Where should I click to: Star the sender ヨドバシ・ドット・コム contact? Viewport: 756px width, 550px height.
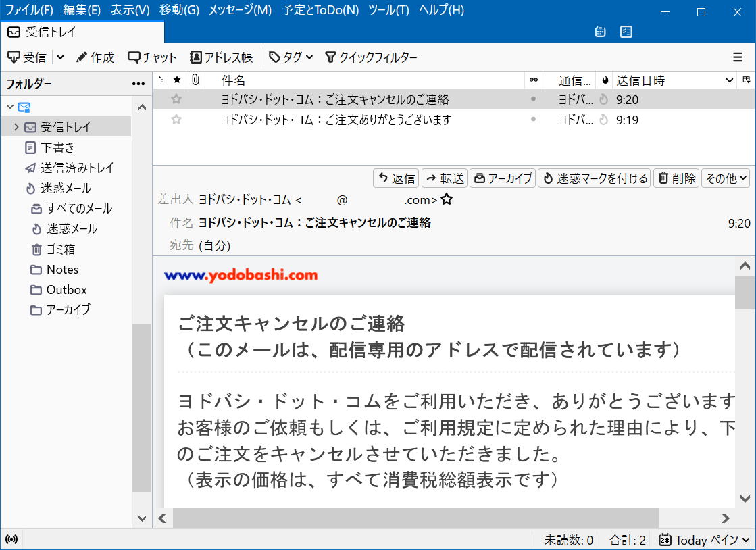pos(447,199)
